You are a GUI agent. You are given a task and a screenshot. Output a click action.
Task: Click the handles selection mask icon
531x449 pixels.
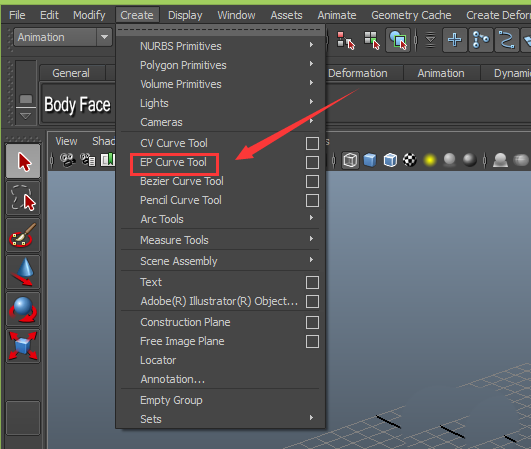coord(481,40)
